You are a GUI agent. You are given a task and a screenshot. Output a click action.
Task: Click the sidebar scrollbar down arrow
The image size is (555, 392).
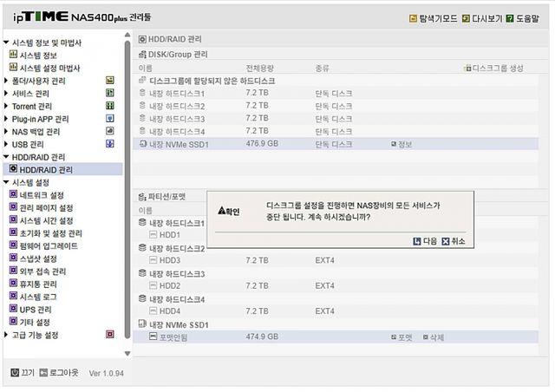point(128,352)
